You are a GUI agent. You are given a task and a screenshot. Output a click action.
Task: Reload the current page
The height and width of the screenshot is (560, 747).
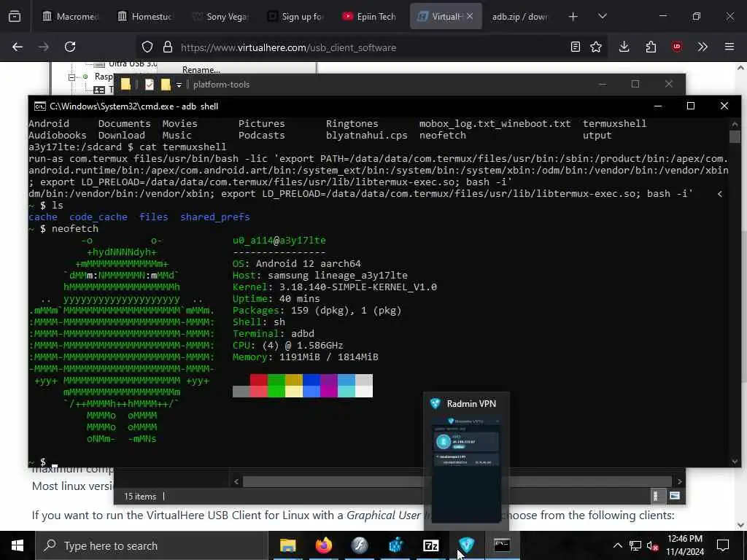[70, 47]
